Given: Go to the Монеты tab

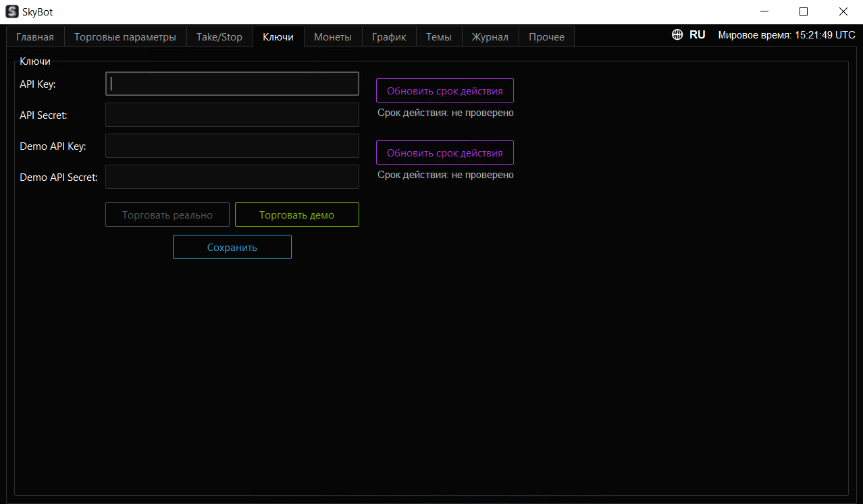Looking at the screenshot, I should 333,36.
